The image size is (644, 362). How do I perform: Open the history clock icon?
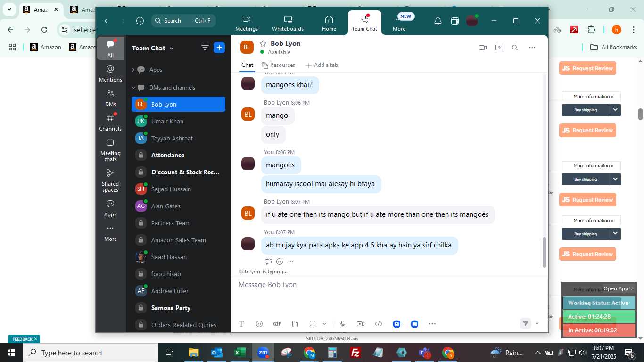point(140,21)
